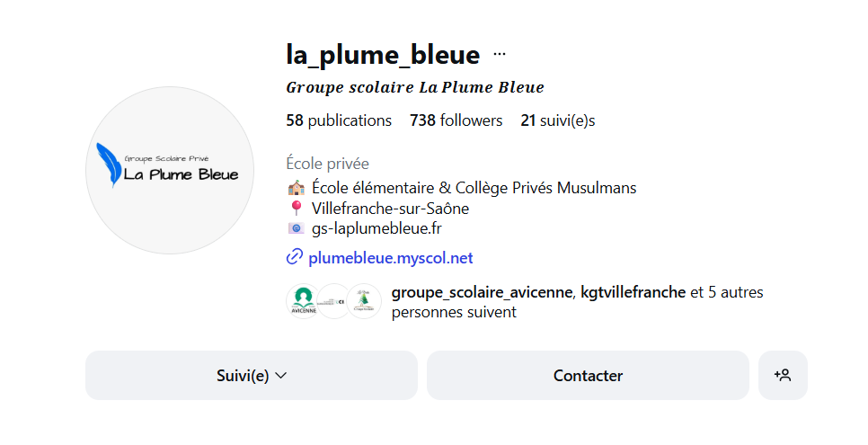The image size is (868, 445).
Task: View the 738 followers list
Action: [456, 120]
